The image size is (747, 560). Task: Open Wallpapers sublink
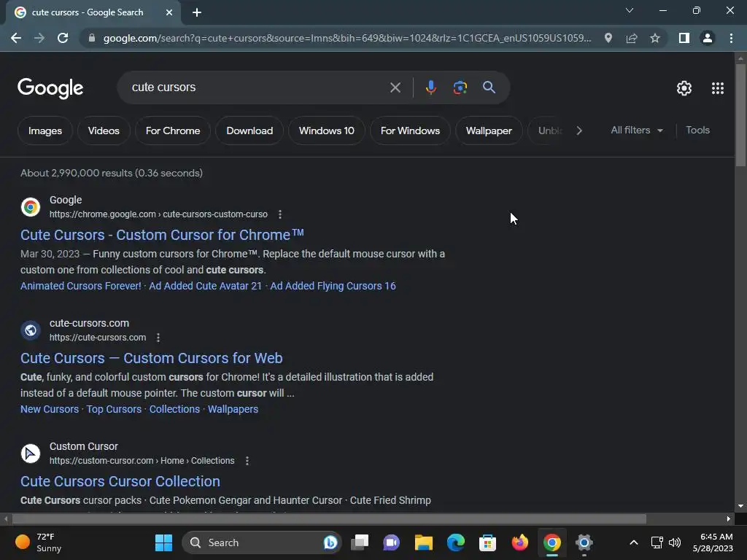(233, 409)
